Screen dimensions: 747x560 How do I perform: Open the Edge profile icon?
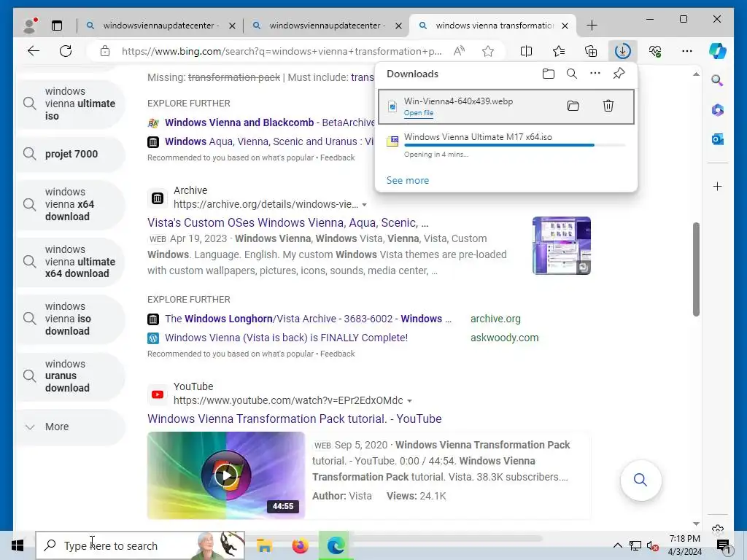30,26
